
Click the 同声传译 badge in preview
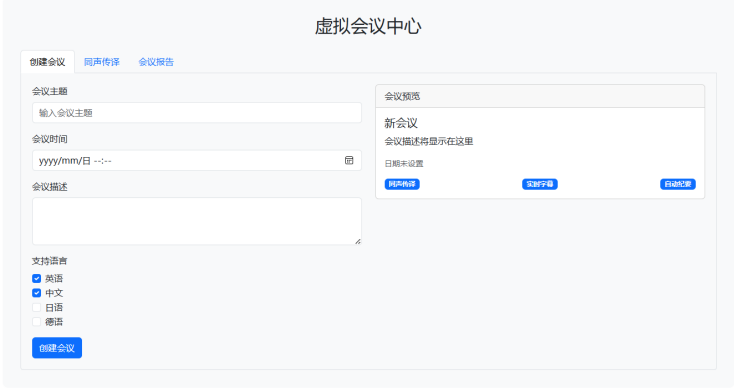click(402, 184)
